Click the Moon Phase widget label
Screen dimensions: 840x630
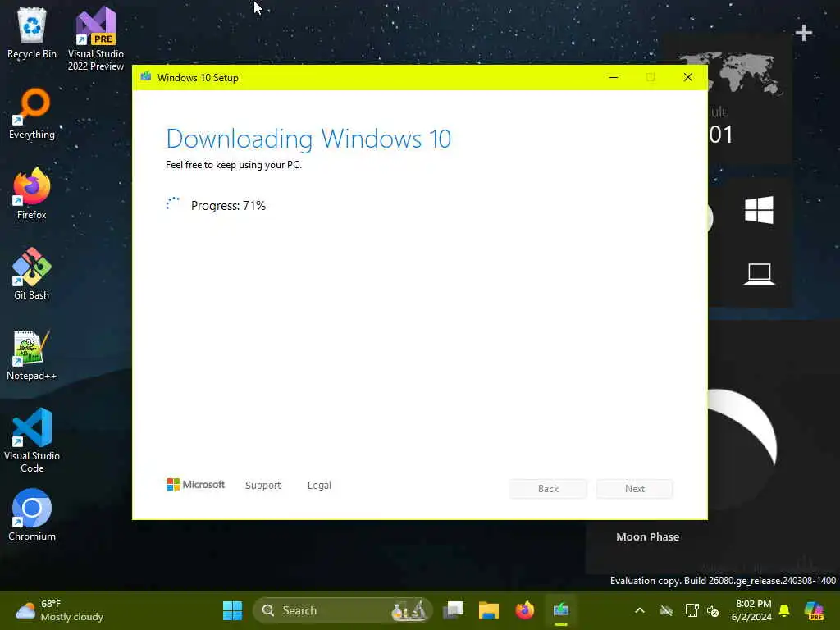648,536
